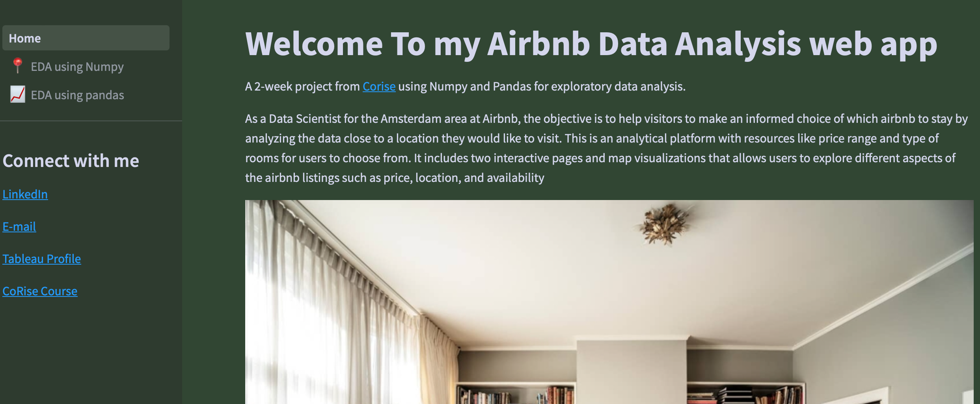This screenshot has height=404, width=980.
Task: Click the red pin icon in sidebar
Action: pyautogui.click(x=17, y=66)
